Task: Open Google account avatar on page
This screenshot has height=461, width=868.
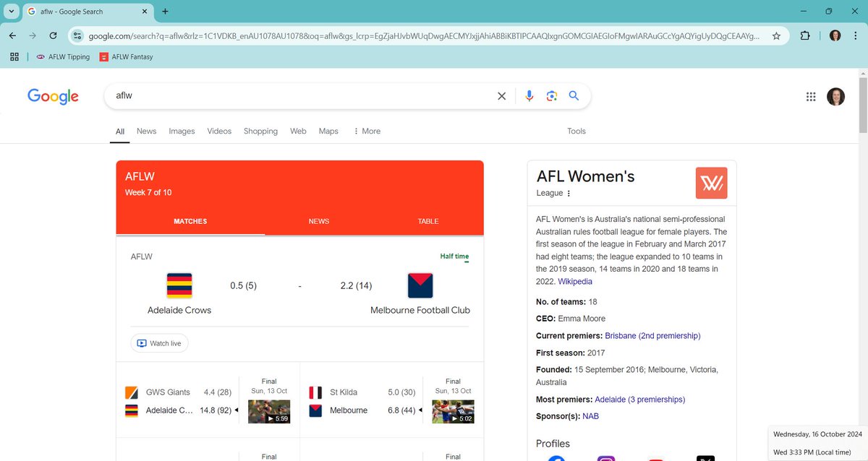Action: click(835, 97)
